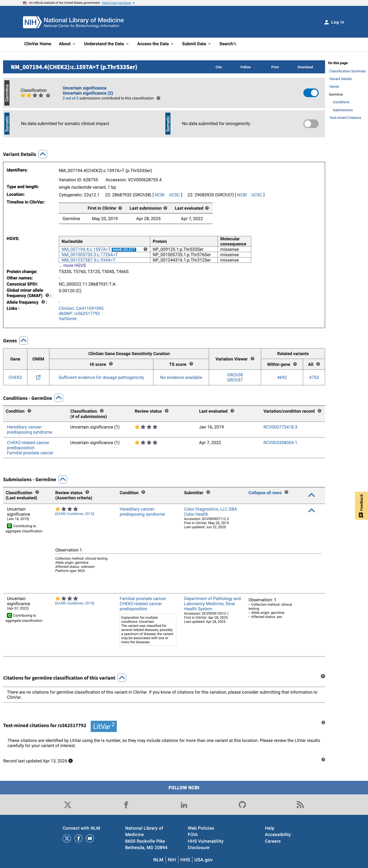Jump to Classification Summary in On this page
Image resolution: width=368 pixels, height=868 pixels.
pos(348,71)
